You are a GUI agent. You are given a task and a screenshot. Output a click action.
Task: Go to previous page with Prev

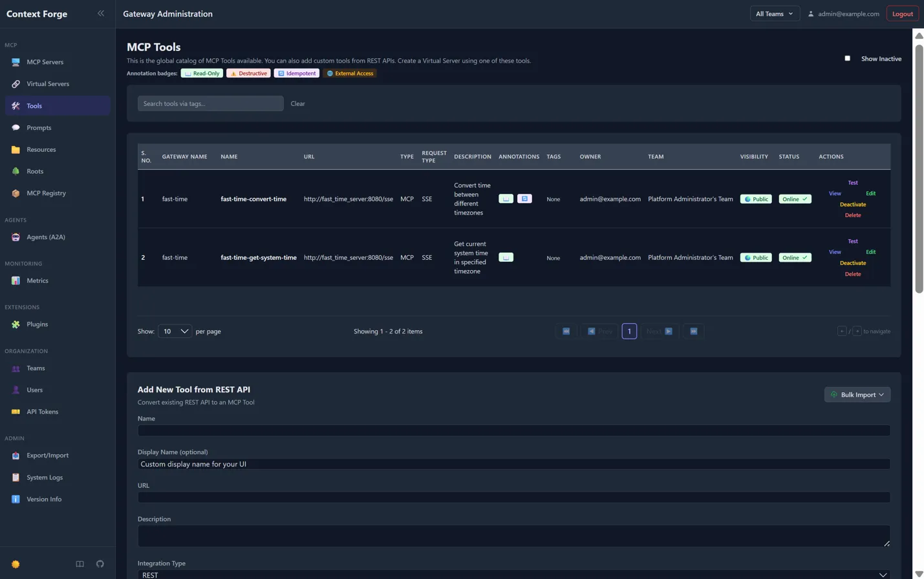coord(599,332)
